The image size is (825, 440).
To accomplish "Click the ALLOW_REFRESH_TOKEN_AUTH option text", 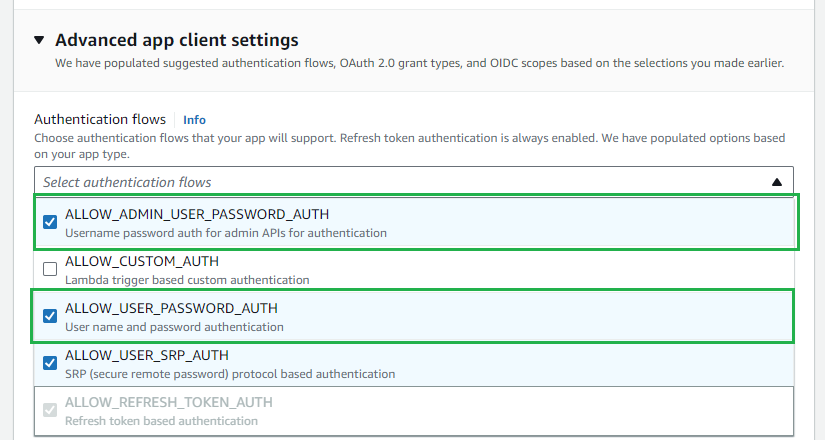I will click(169, 403).
